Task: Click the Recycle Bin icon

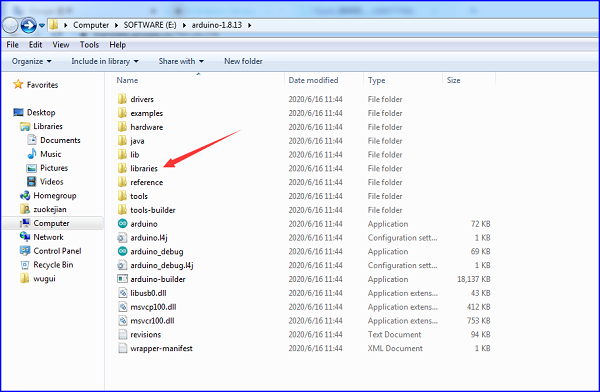Action: pyautogui.click(x=25, y=265)
